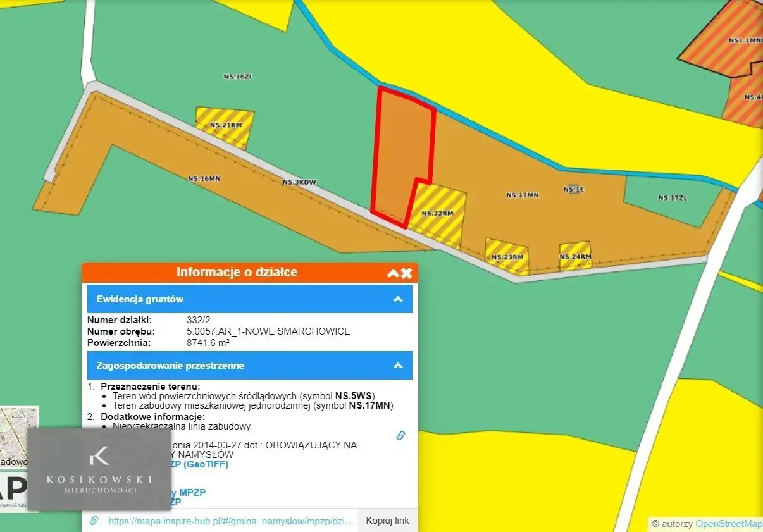The height and width of the screenshot is (532, 763).
Task: Open the OpenStreetMap attribution link
Action: pyautogui.click(x=728, y=524)
